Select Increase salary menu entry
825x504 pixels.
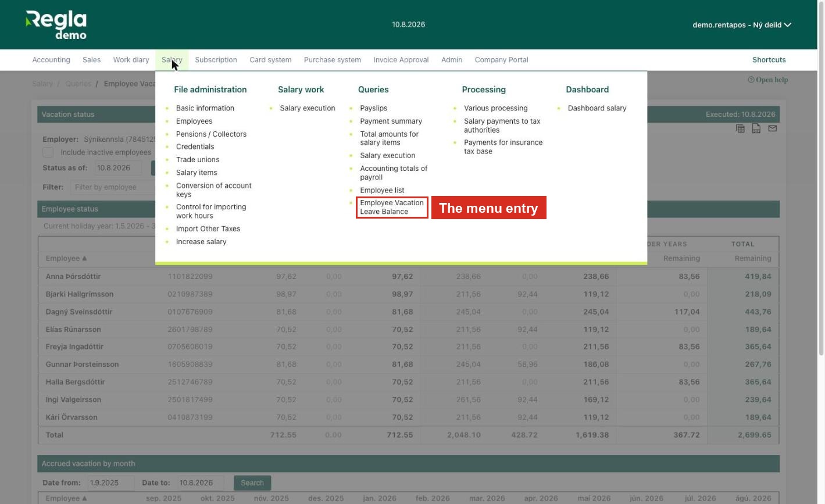201,242
